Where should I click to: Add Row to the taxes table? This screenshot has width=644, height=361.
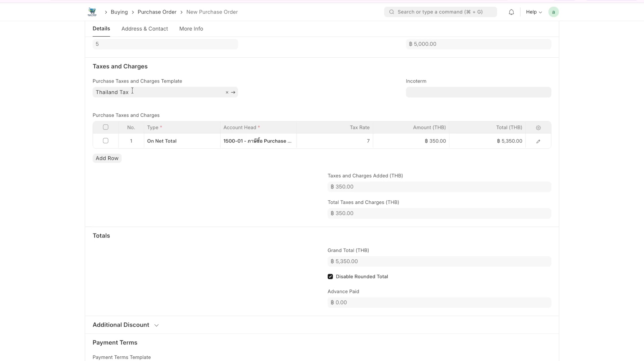point(107,158)
